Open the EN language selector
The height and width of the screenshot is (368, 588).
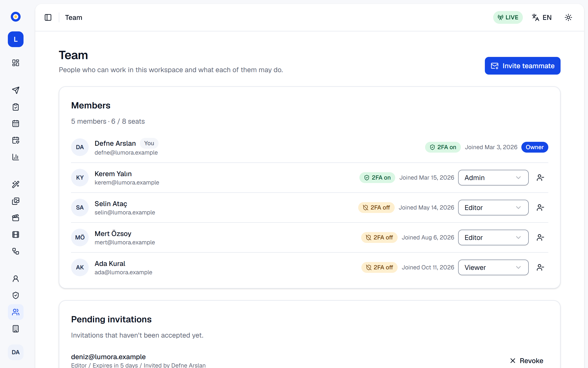tap(542, 17)
